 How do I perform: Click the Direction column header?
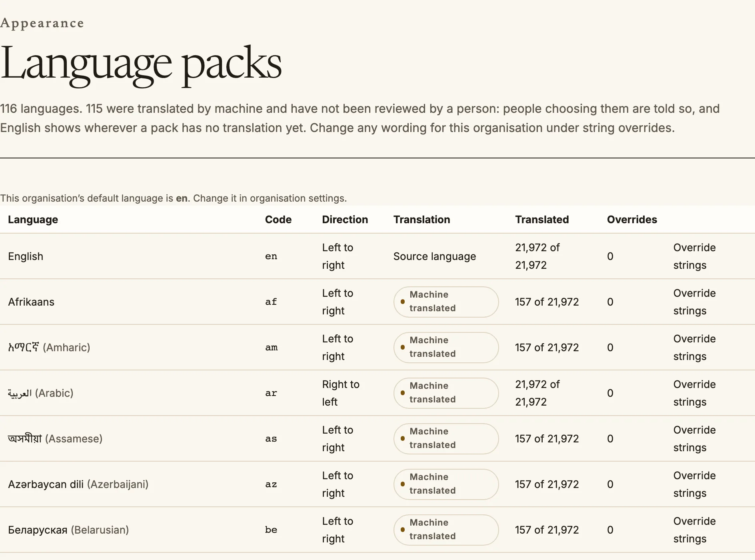345,220
